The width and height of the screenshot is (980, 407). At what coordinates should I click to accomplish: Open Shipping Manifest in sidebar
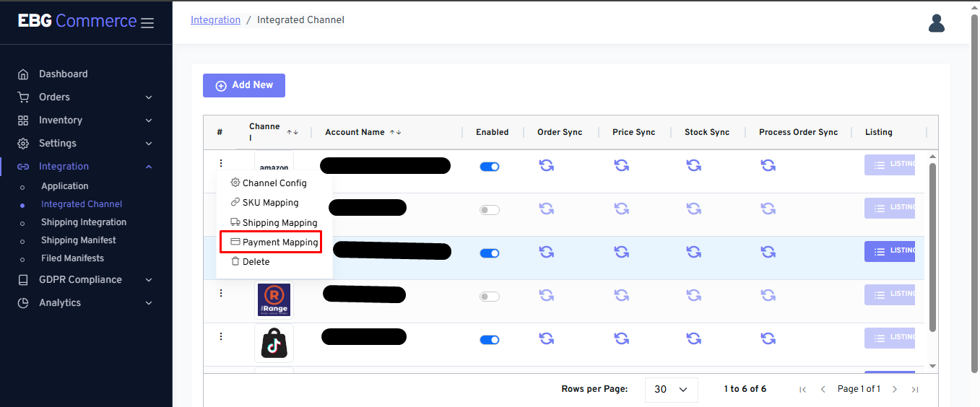[78, 240]
